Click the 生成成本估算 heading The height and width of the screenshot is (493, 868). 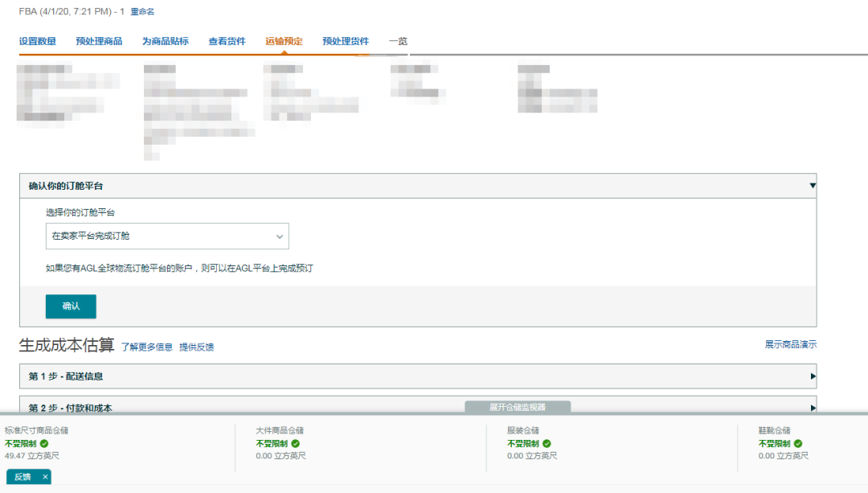(x=67, y=345)
